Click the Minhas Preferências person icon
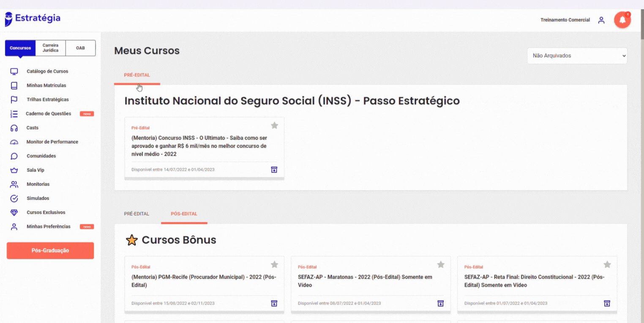644x323 pixels. tap(14, 227)
